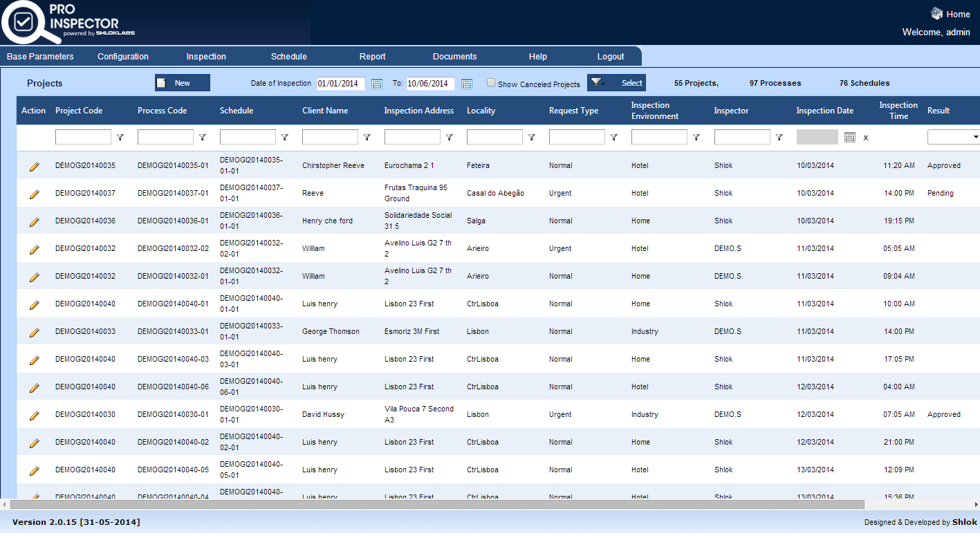Screen dimensions: 980x538
Task: Focus the Inspection Date filter field
Action: 817,138
